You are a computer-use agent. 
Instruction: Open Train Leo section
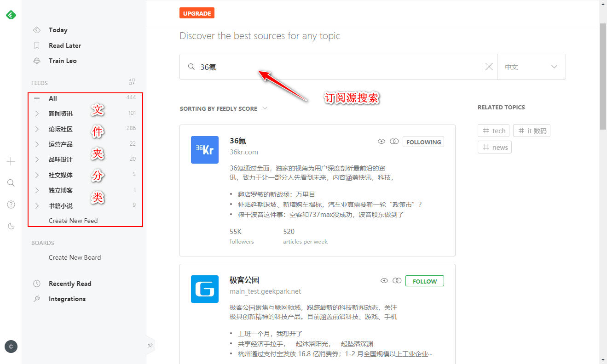pos(63,61)
